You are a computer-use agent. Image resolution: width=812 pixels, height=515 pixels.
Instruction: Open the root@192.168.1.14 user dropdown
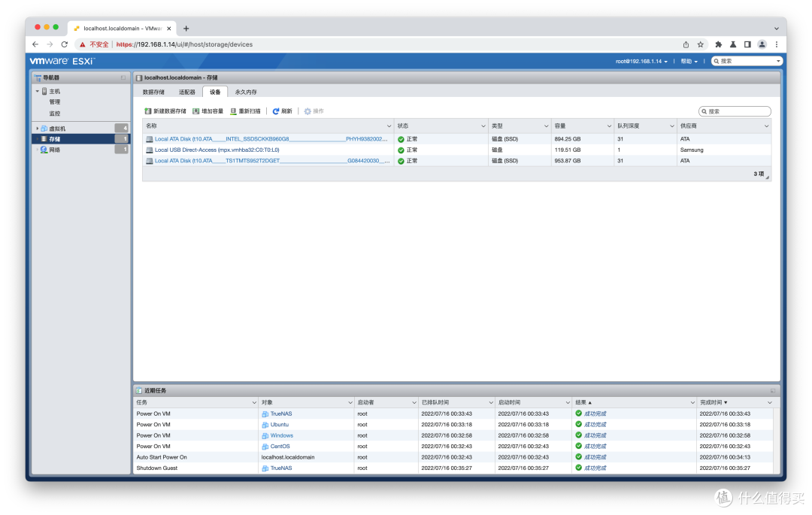(x=638, y=61)
